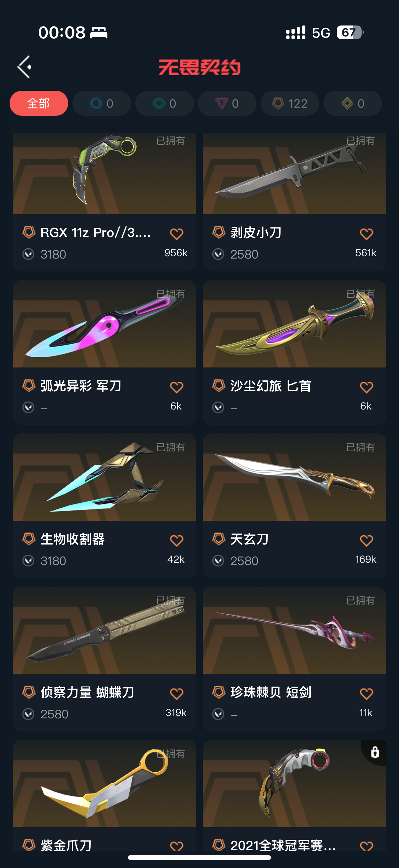Favorite the RGX 11z Pro knife

click(x=176, y=234)
